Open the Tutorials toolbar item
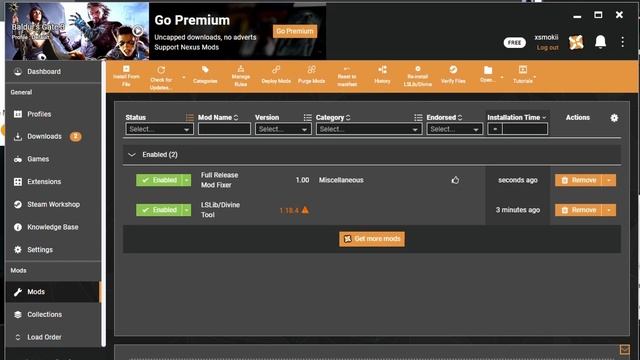 [x=523, y=75]
